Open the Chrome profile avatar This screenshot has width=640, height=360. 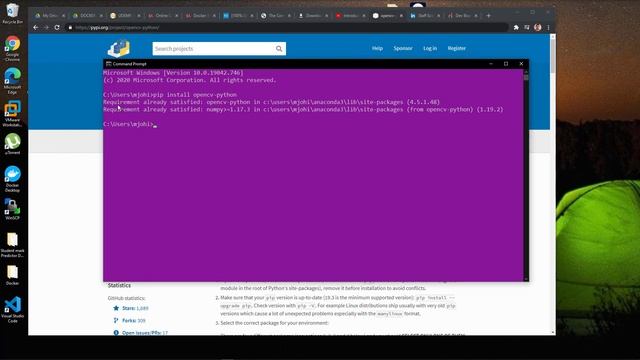tap(538, 27)
